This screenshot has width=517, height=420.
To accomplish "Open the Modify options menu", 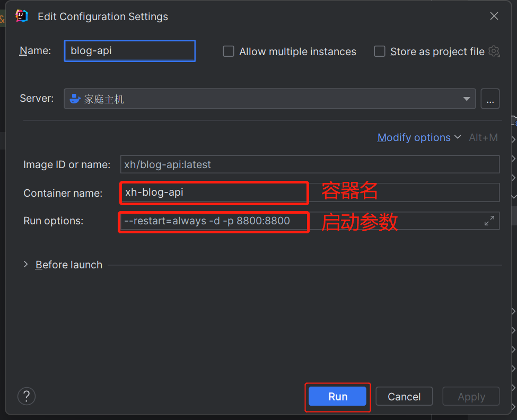I will [x=419, y=138].
